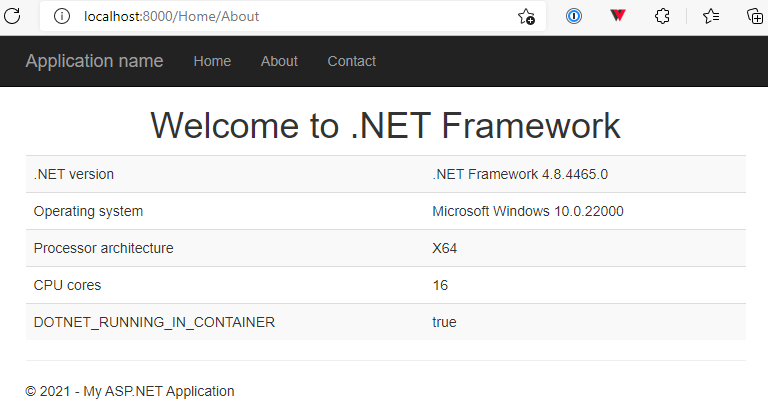Select the 16 cores value cell

click(585, 285)
